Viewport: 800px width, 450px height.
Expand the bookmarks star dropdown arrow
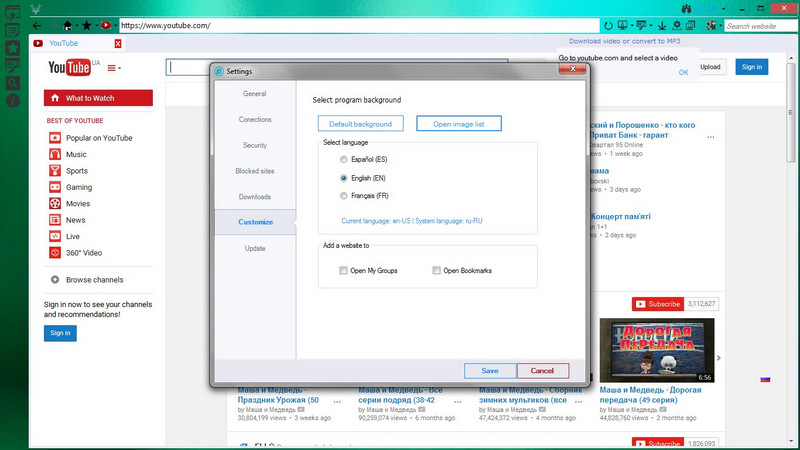click(96, 26)
